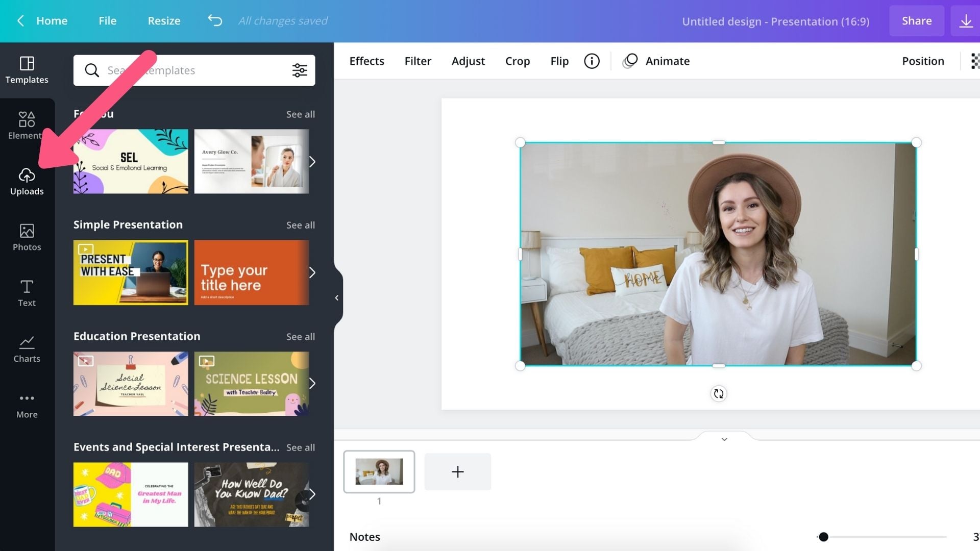This screenshot has height=551, width=980.
Task: Show more For you templates arrow
Action: (x=312, y=162)
